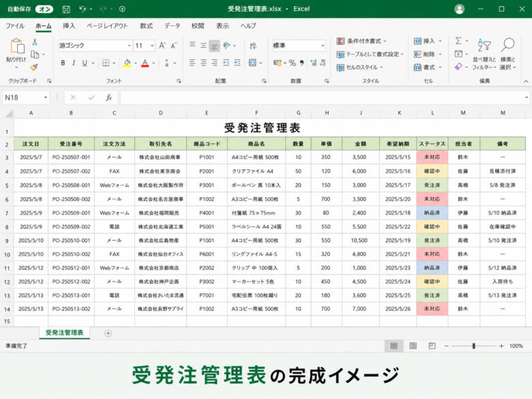Image resolution: width=532 pixels, height=399 pixels.
Task: Toggle underline formatting
Action: click(x=85, y=63)
